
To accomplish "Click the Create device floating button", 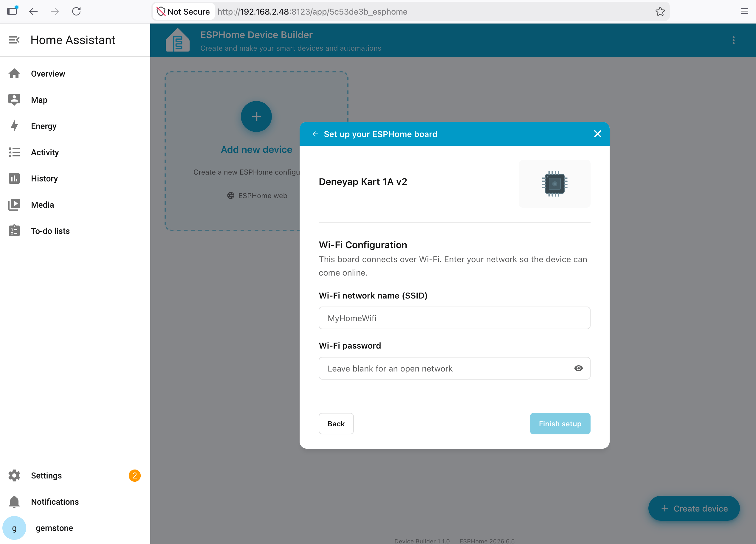I will coord(694,508).
